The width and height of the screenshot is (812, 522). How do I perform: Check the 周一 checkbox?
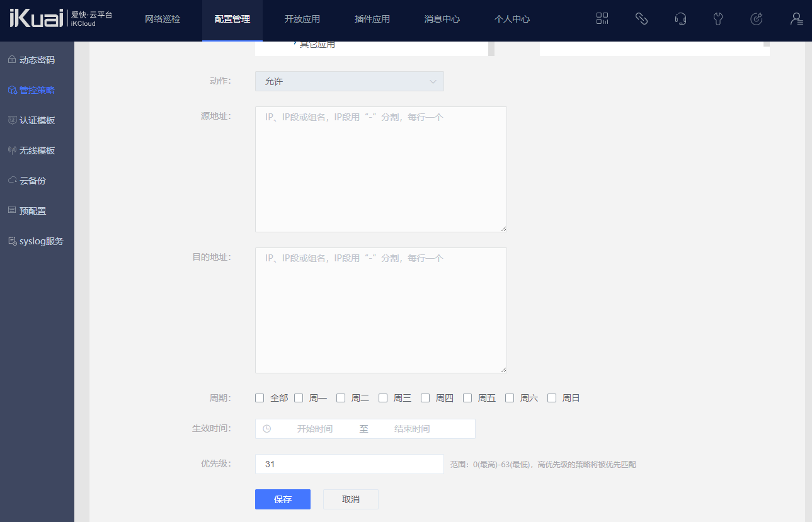(299, 398)
